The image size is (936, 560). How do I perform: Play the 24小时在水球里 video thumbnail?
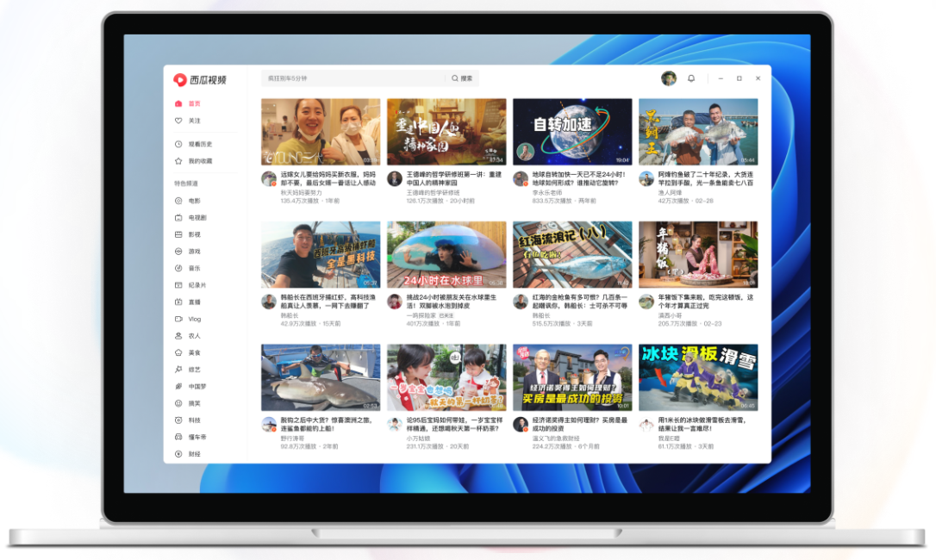446,255
